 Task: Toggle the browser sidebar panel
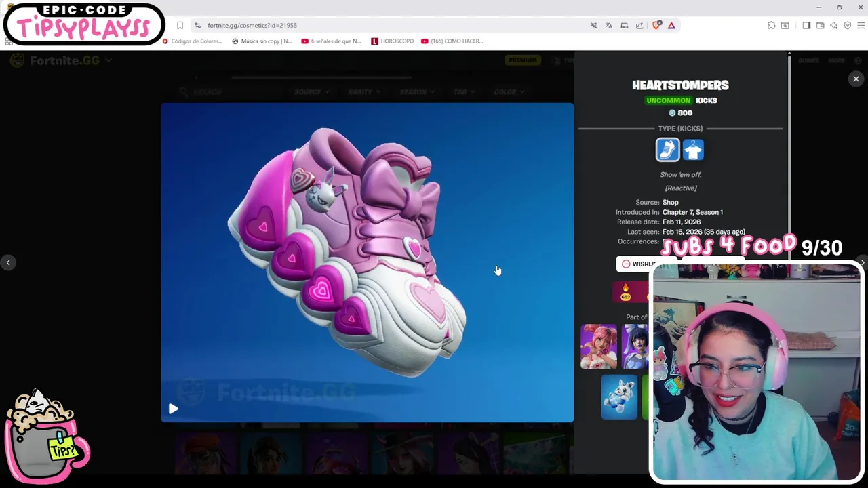[x=806, y=25]
